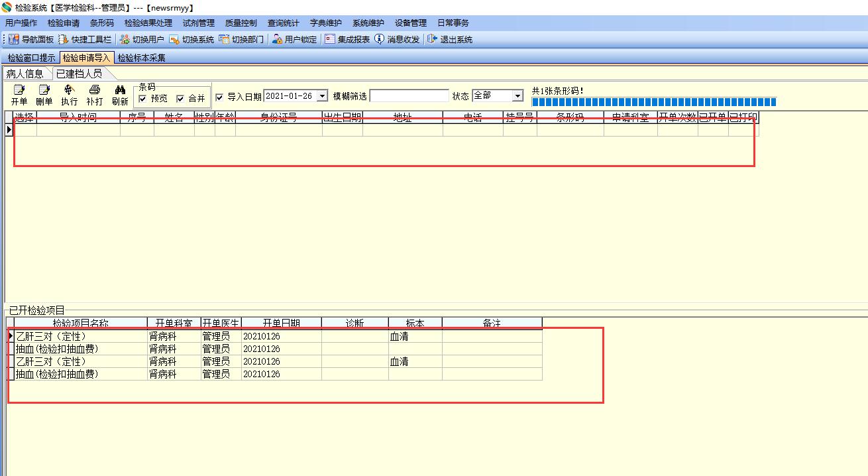Open the 导航面板 navigation panel

pos(31,39)
